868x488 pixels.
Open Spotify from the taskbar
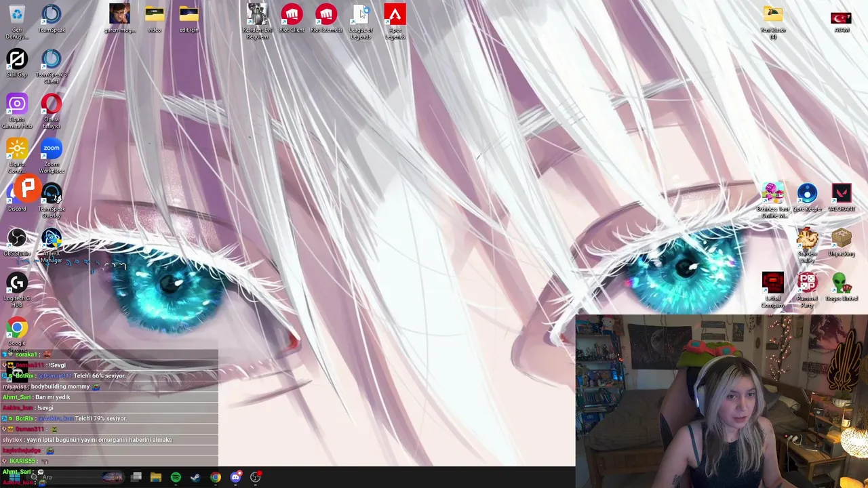[x=176, y=477]
